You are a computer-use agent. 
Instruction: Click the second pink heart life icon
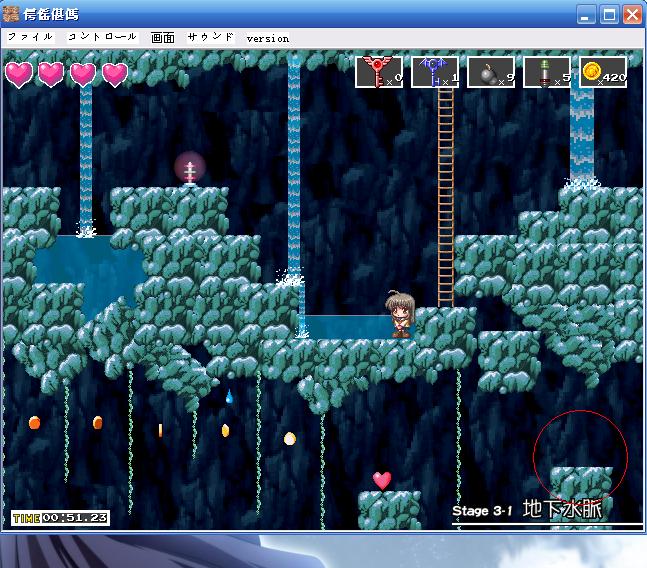pyautogui.click(x=51, y=75)
